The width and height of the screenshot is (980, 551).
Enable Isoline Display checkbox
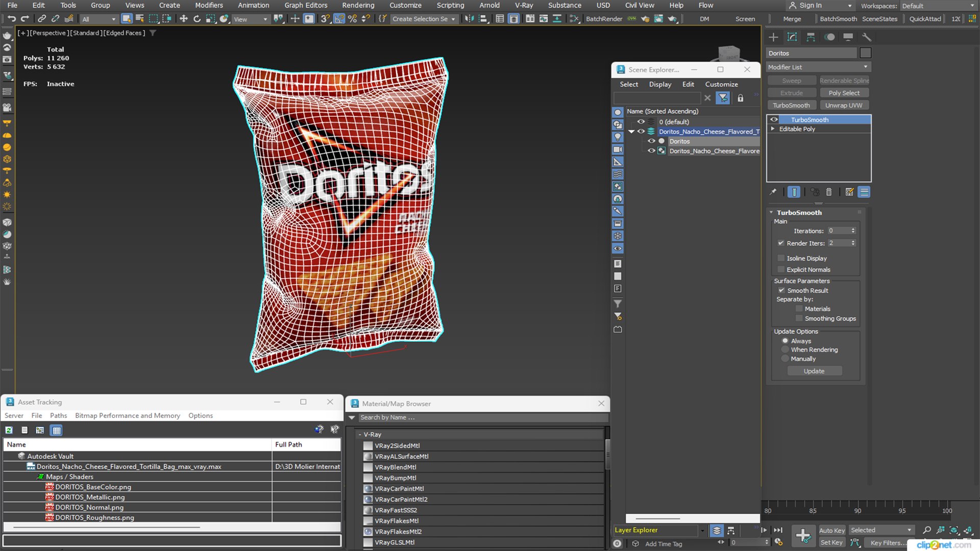pos(780,258)
